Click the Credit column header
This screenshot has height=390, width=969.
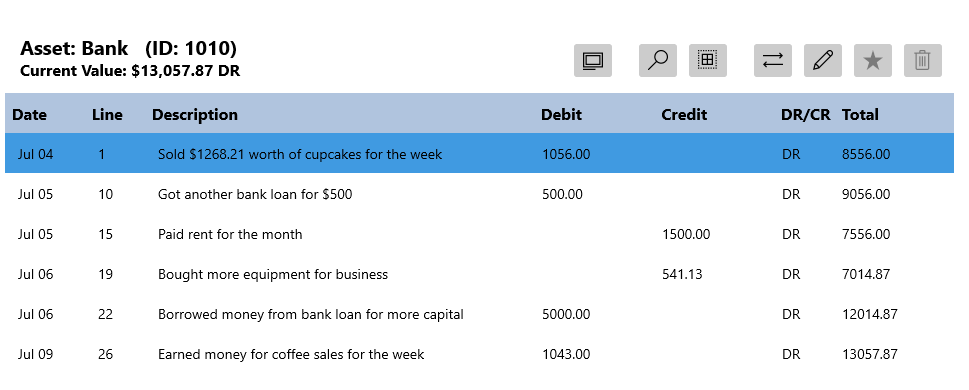tap(684, 115)
